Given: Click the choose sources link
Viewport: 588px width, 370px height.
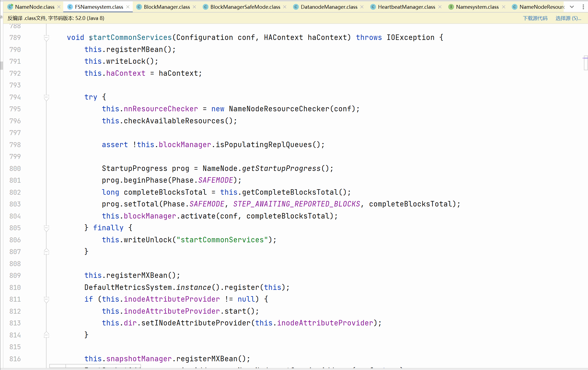Looking at the screenshot, I should 568,18.
